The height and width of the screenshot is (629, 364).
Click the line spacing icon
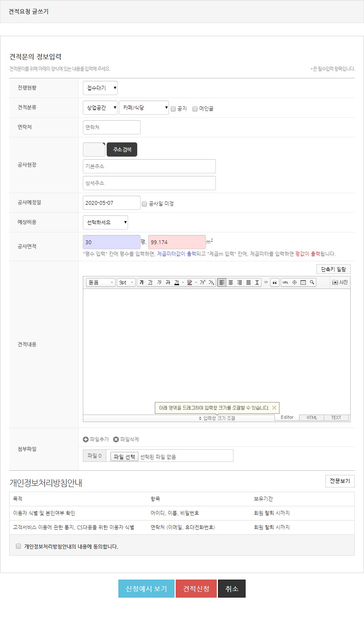[257, 282]
